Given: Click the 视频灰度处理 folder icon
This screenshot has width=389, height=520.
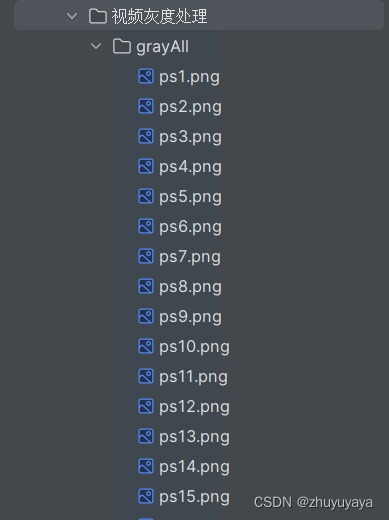Looking at the screenshot, I should coord(98,16).
